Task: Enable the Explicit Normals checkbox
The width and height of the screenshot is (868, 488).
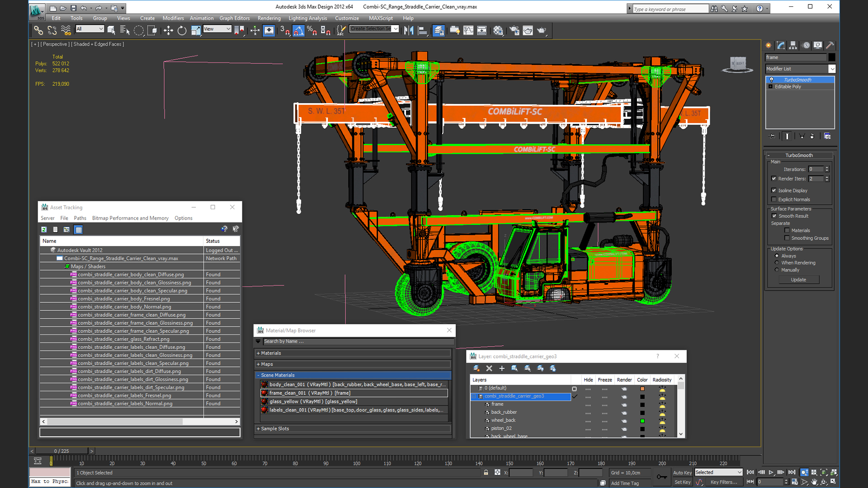Action: (774, 199)
